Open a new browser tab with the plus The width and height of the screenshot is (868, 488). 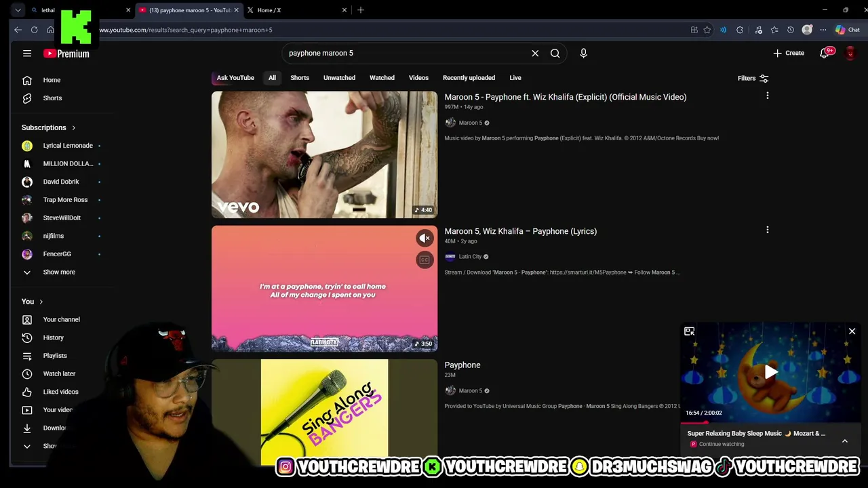pos(361,10)
